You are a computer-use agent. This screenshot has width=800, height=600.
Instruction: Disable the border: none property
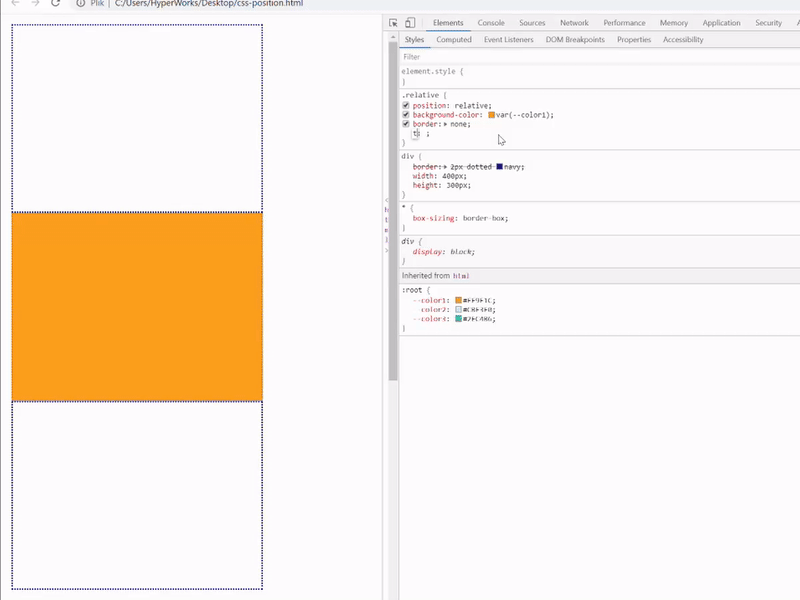pyautogui.click(x=406, y=123)
